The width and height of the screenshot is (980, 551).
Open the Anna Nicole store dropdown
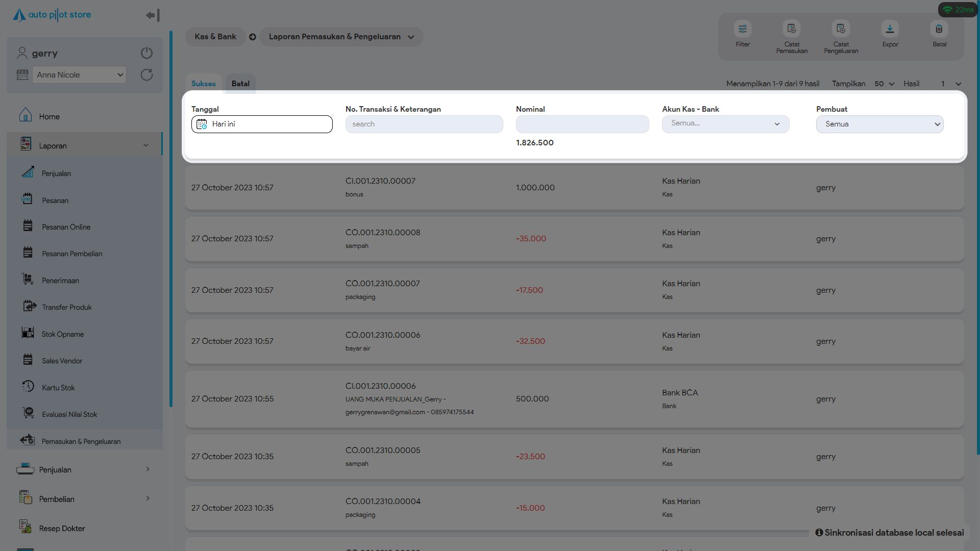[79, 75]
